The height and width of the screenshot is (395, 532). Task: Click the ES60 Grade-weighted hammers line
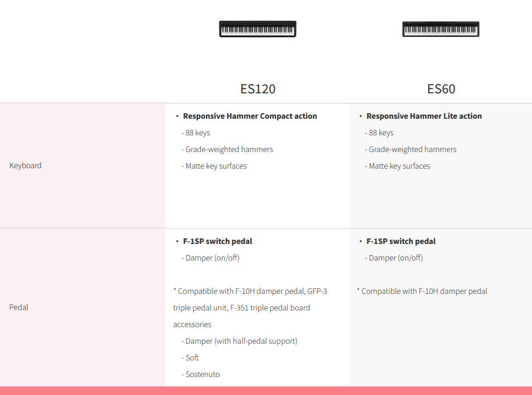coord(411,149)
